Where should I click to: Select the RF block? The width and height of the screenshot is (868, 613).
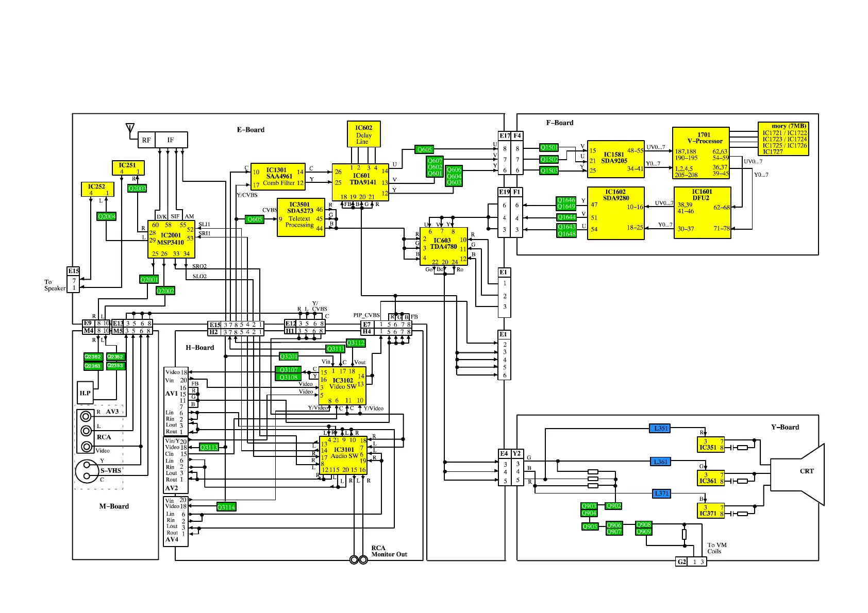(x=147, y=140)
